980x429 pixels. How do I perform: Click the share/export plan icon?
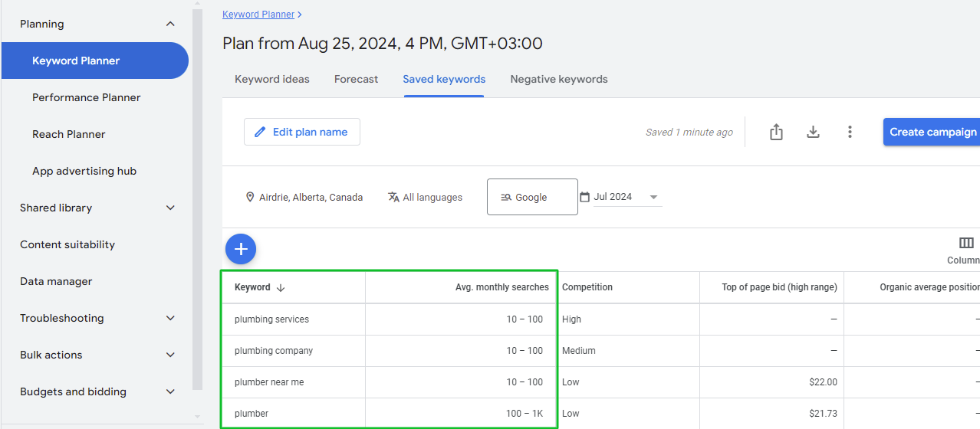click(776, 132)
